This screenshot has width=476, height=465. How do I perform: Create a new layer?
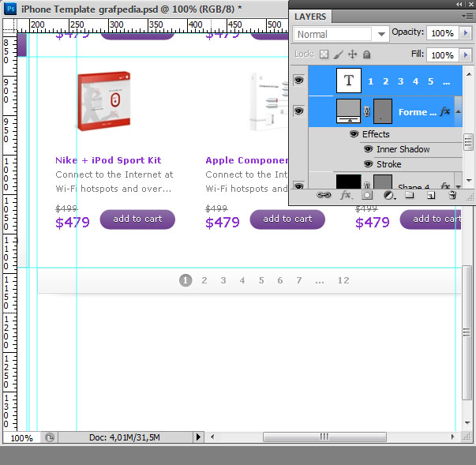tap(431, 195)
